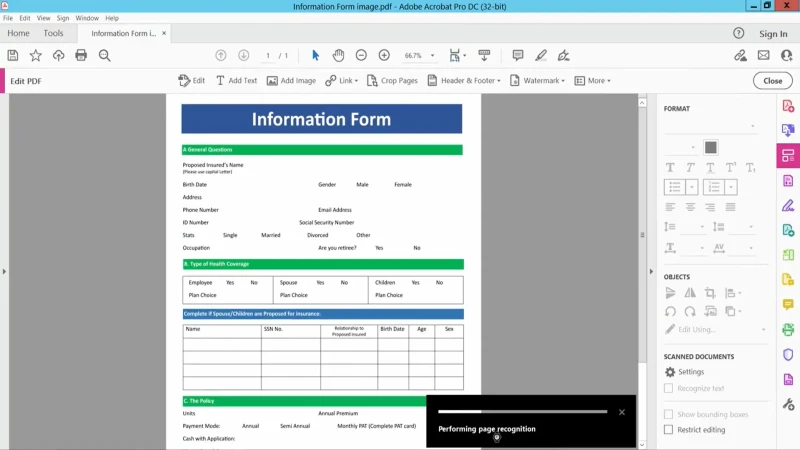Viewport: 800px width, 450px height.
Task: Choose the arrow Selection tool
Action: pyautogui.click(x=315, y=55)
